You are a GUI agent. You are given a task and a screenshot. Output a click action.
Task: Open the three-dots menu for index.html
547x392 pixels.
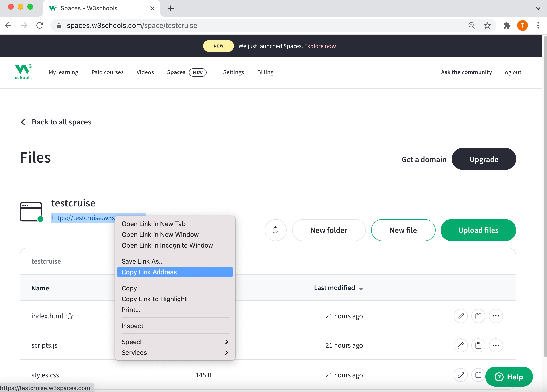point(496,316)
